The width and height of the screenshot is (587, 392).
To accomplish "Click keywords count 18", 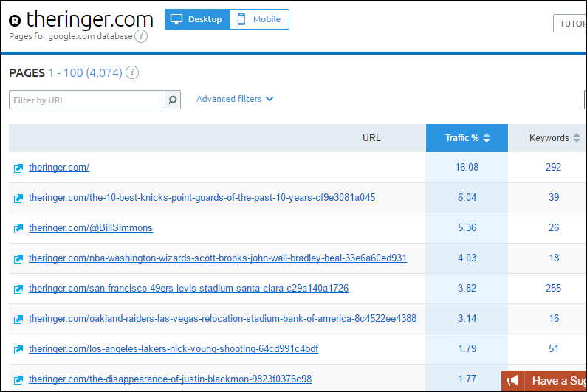I will coord(554,258).
